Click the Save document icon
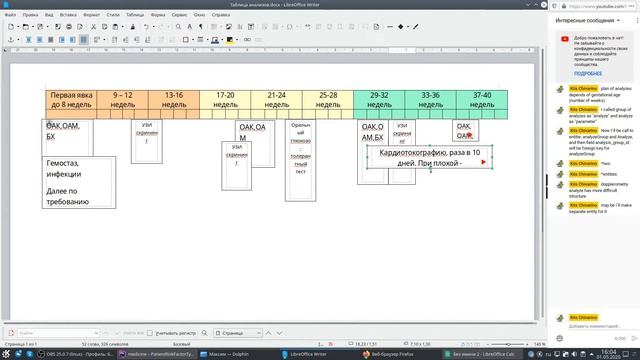Screen dimensions: 640x360 tap(40, 27)
